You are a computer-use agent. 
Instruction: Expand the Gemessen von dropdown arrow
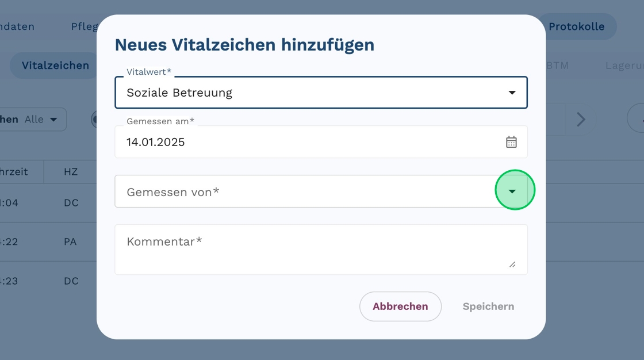[x=512, y=192]
